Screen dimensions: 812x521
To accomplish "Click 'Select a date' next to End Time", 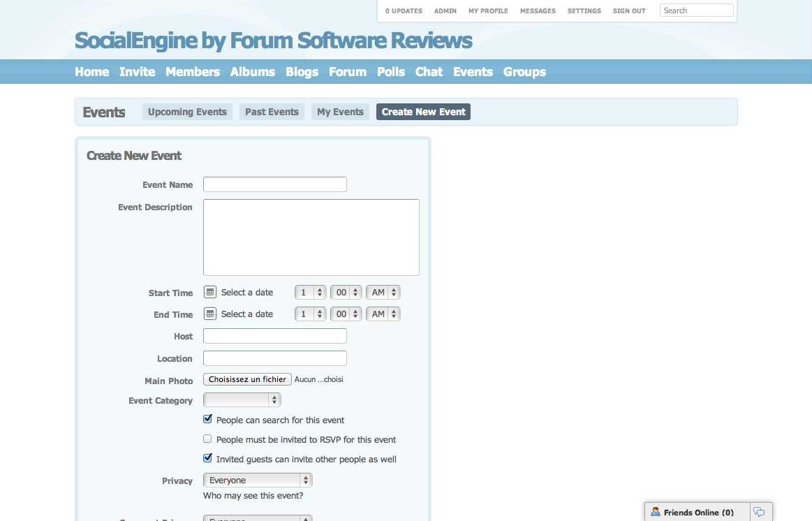I will (247, 314).
